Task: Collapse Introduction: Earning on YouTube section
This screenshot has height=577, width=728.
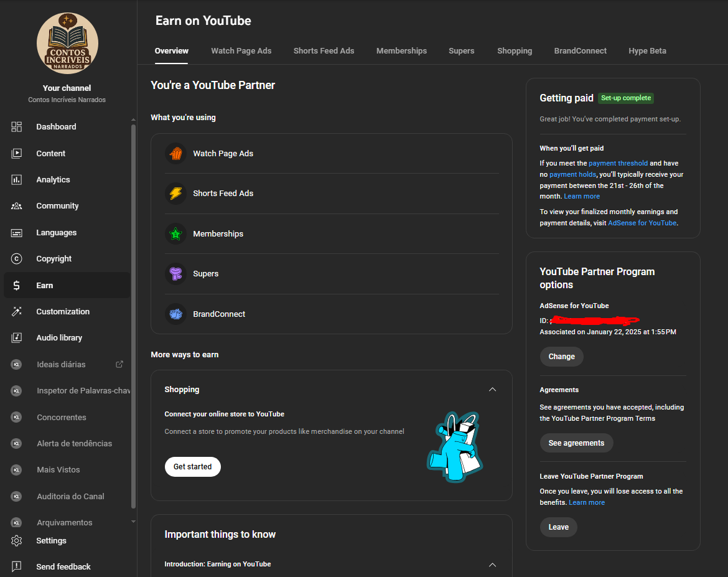Action: click(492, 565)
